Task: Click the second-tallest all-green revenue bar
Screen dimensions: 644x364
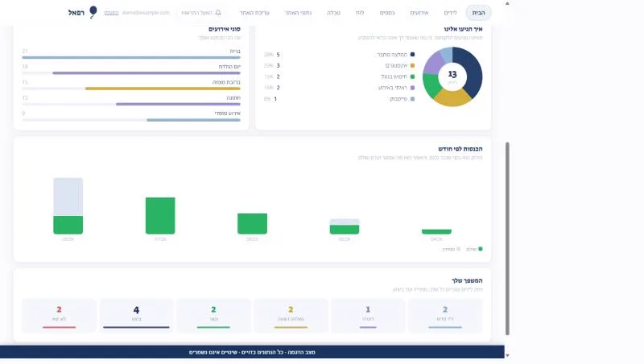Action: click(x=160, y=216)
